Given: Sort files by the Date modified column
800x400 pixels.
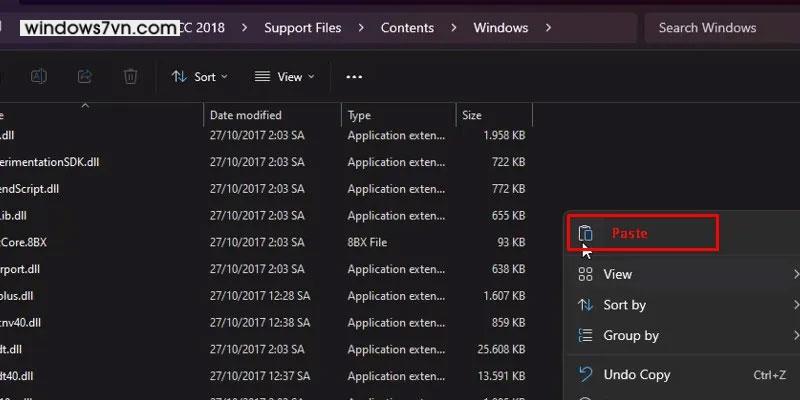Looking at the screenshot, I should tap(246, 115).
